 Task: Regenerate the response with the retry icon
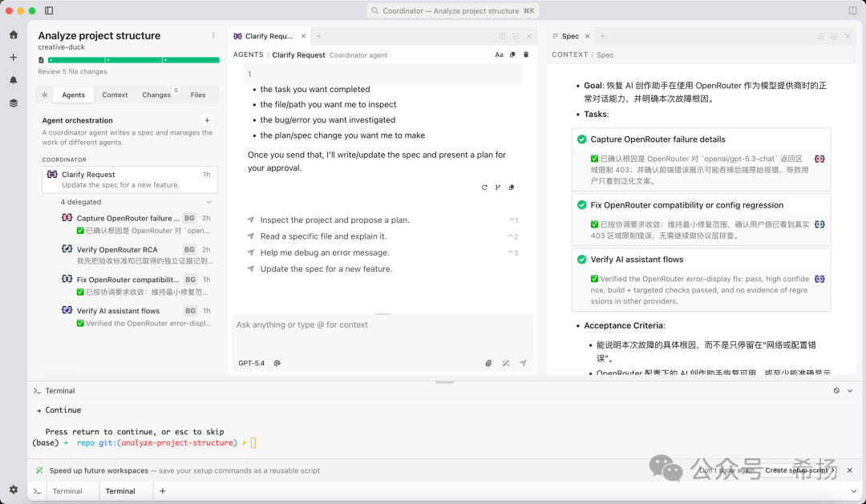tap(484, 187)
